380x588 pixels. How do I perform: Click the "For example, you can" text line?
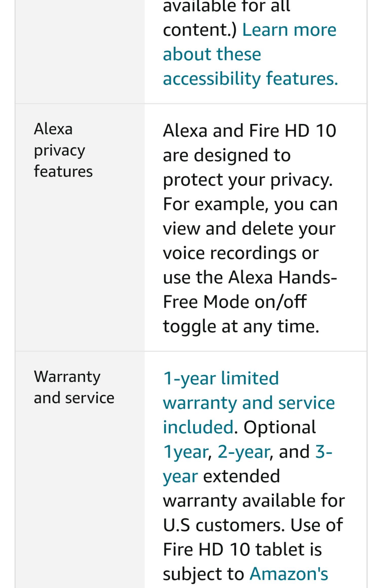[x=250, y=204]
